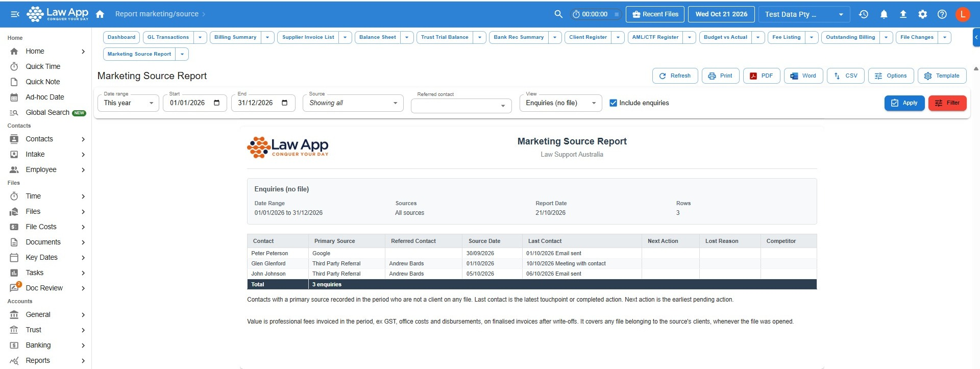
Task: Open the history clock icon
Action: pos(864,14)
